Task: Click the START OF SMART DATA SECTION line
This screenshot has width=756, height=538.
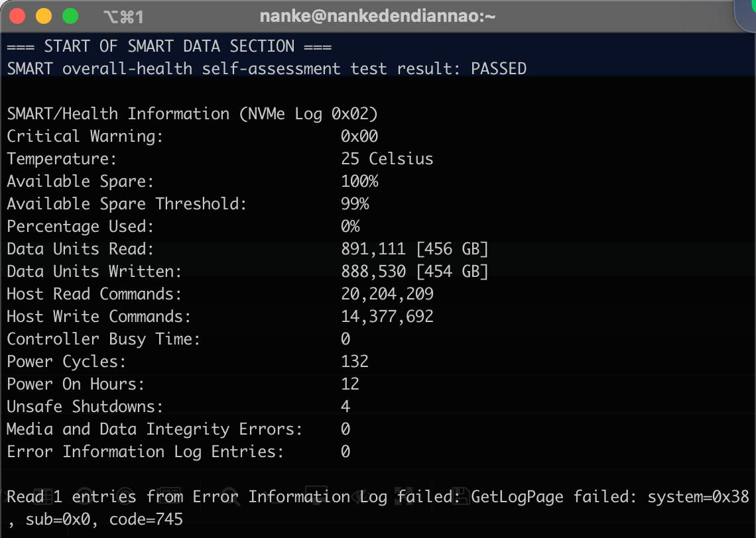Action: pyautogui.click(x=169, y=46)
